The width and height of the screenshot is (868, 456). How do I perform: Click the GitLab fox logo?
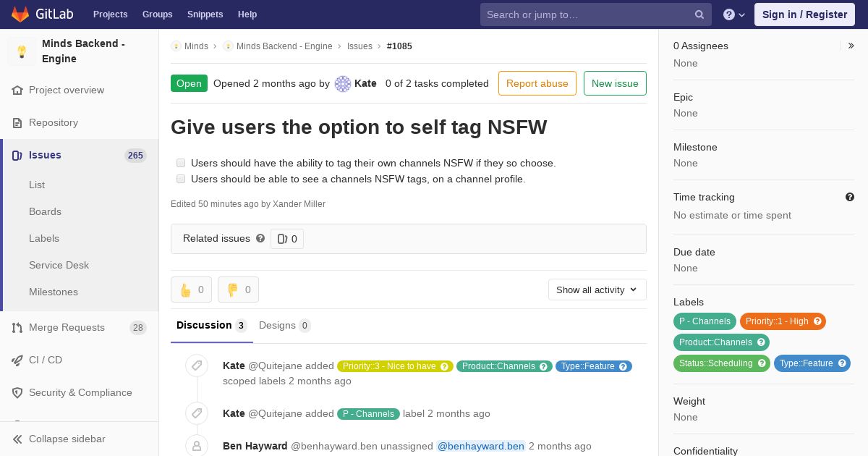20,14
